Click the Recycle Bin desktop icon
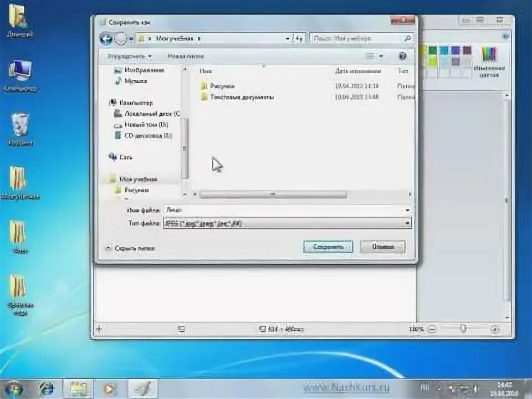The image size is (532, 399). [x=21, y=130]
